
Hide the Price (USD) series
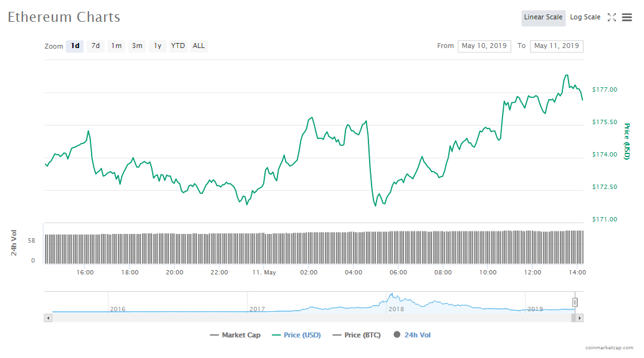[296, 335]
